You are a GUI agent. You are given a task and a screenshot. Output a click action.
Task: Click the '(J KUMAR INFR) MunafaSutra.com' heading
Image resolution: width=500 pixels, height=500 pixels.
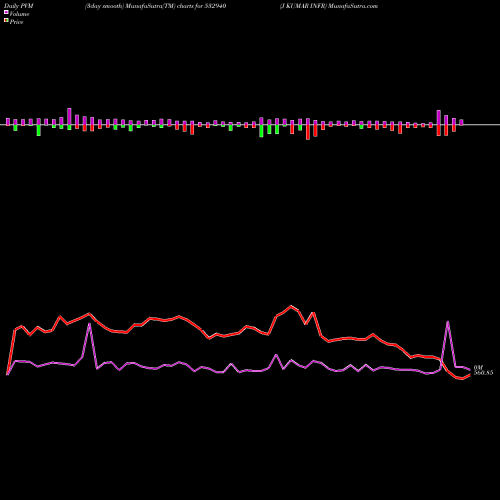[329, 6]
